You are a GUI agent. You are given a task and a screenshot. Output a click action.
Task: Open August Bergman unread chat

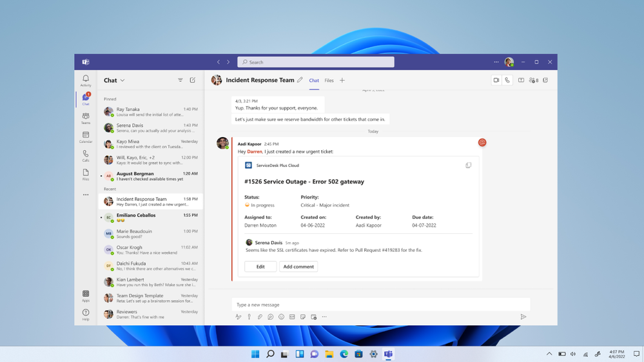pos(151,176)
